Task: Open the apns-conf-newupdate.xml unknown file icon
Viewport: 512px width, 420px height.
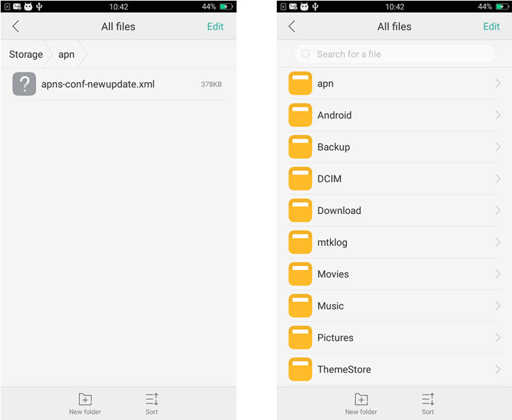Action: pyautogui.click(x=24, y=84)
